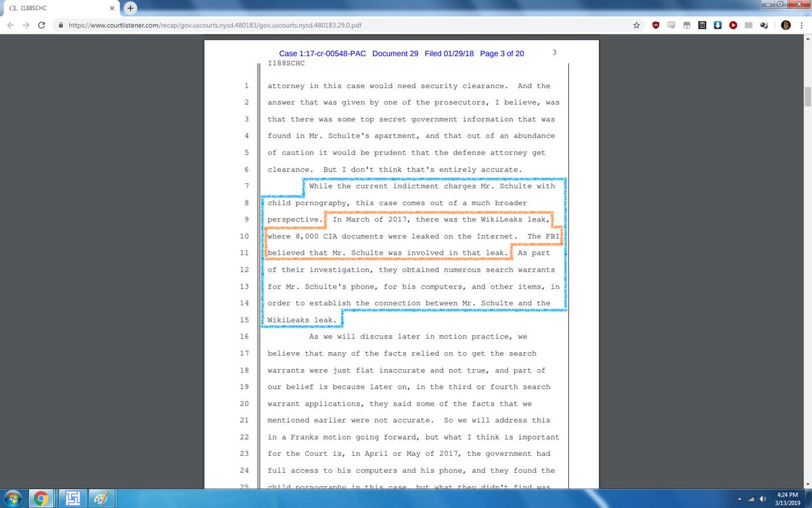This screenshot has height=508, width=812.
Task: Click the vertical scrollbar thumb
Action: [x=807, y=98]
